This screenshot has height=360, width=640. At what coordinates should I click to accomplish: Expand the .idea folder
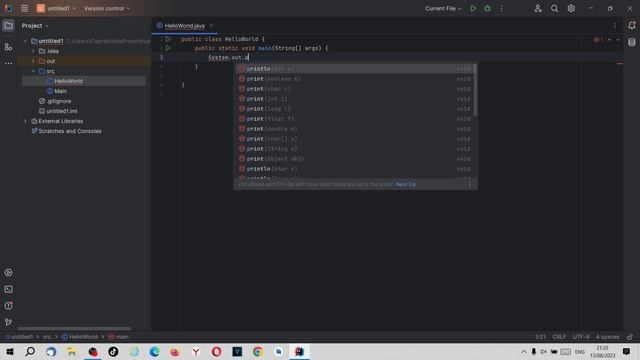point(33,51)
